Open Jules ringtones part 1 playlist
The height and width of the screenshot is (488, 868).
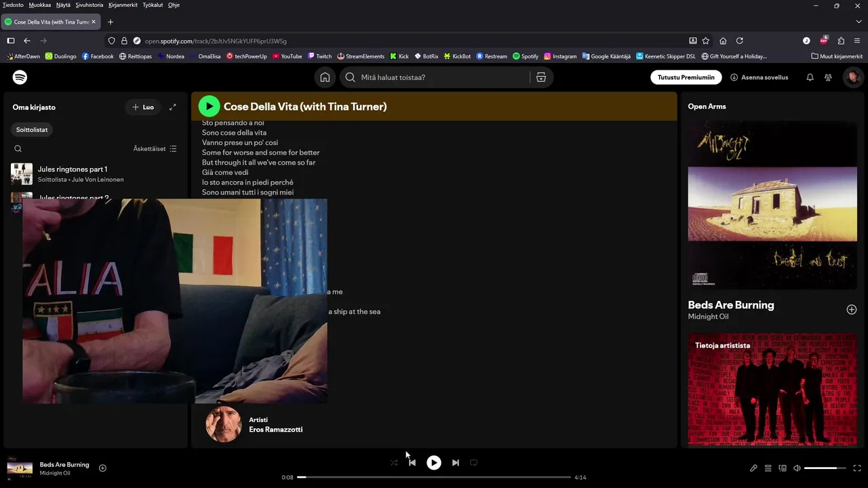click(x=95, y=174)
